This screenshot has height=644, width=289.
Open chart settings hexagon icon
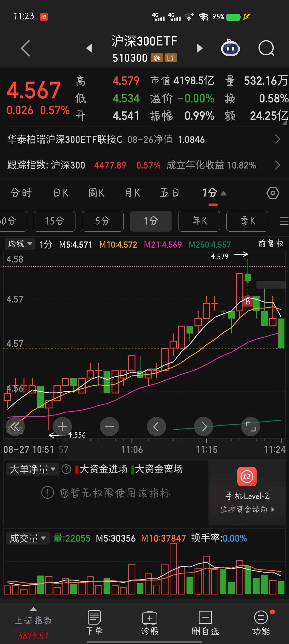pos(273,193)
